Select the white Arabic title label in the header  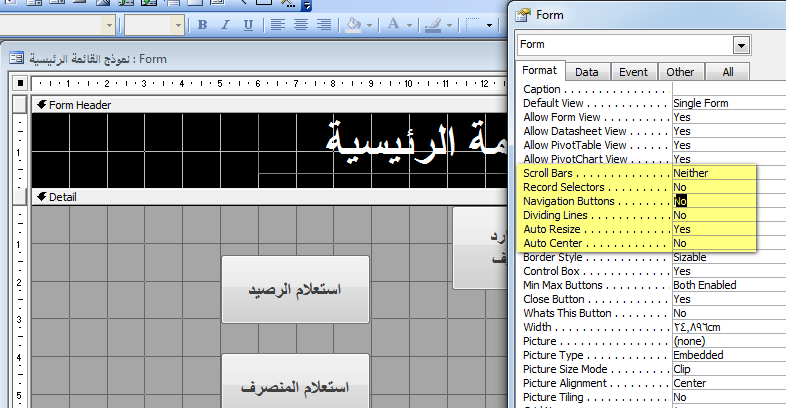[416, 143]
